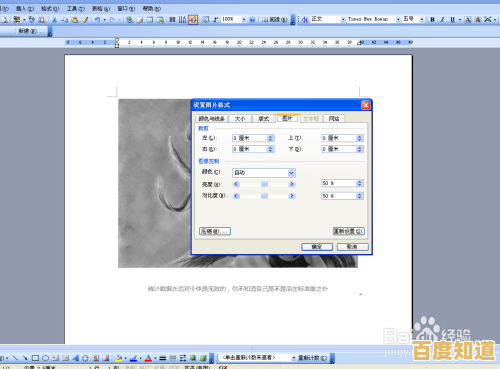Toggle Italic formatting

(442, 19)
